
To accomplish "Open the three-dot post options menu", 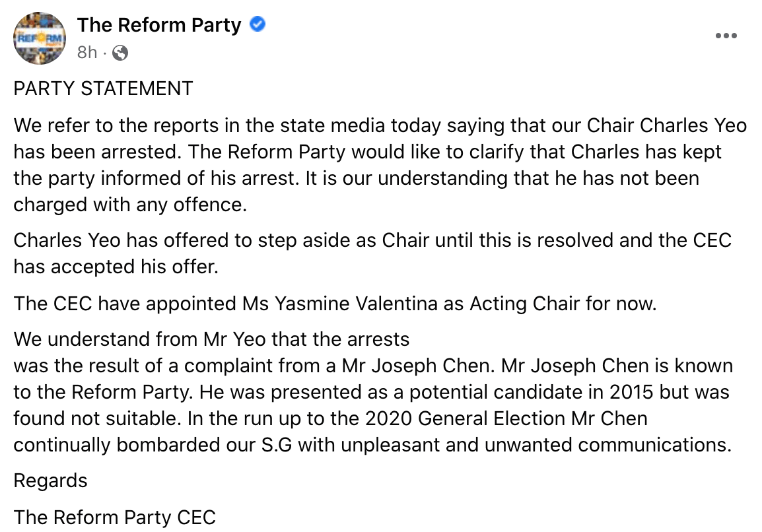I will [726, 36].
